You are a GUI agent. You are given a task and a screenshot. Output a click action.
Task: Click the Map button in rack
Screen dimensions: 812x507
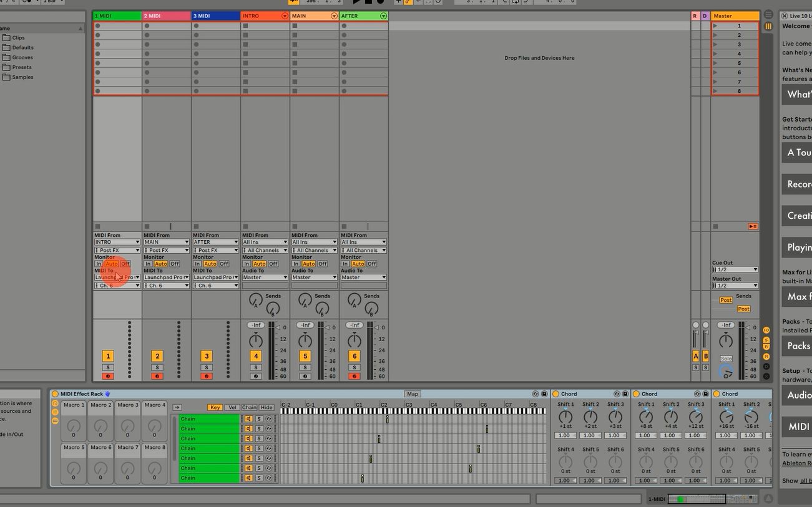tap(413, 394)
